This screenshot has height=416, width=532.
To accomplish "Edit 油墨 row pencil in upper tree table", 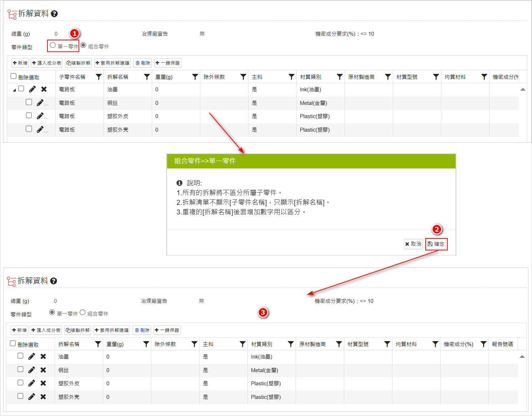I will [32, 89].
